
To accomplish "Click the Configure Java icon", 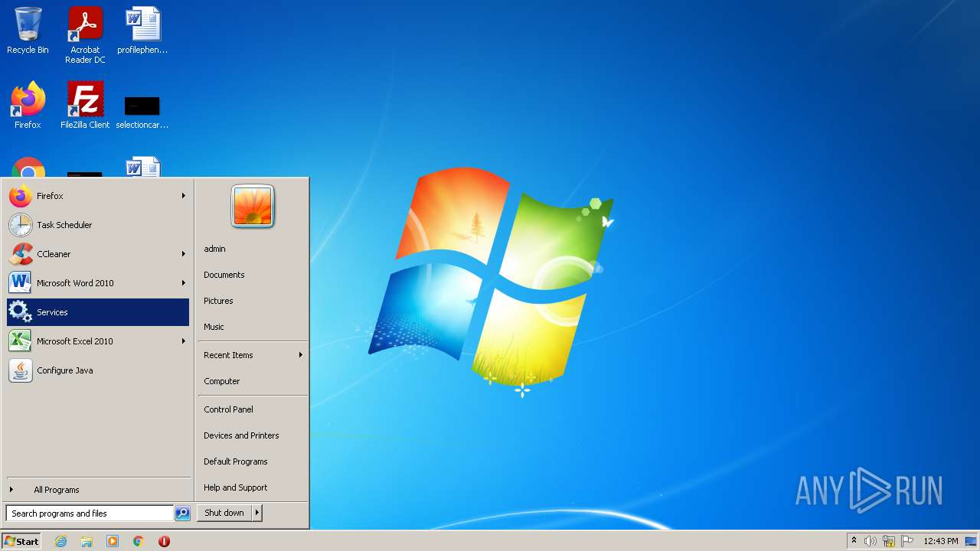I will coord(21,370).
